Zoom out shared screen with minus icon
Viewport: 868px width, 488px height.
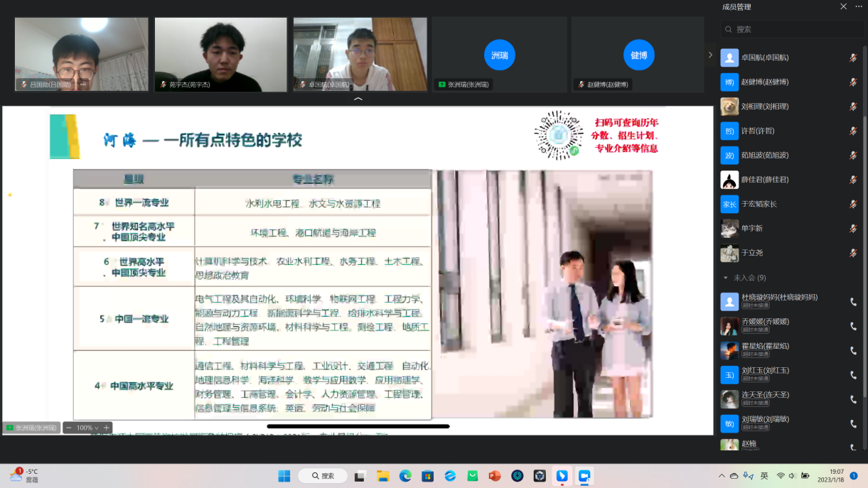tap(69, 428)
